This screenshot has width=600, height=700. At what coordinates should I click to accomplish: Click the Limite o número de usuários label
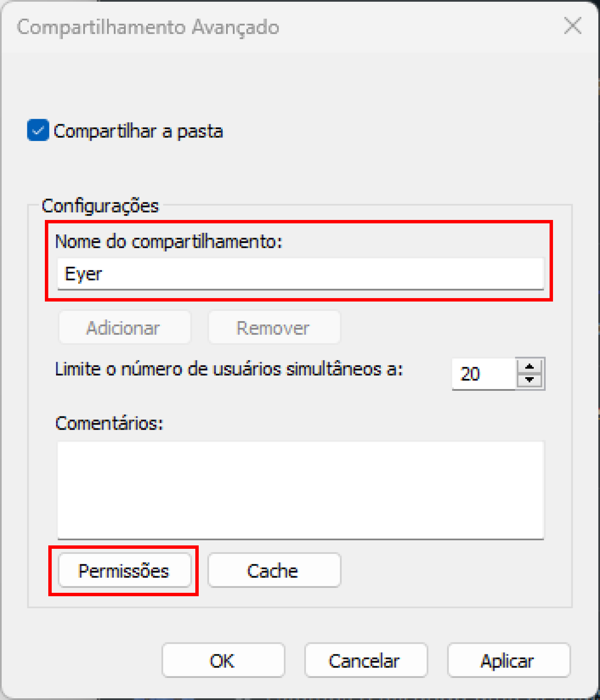229,369
